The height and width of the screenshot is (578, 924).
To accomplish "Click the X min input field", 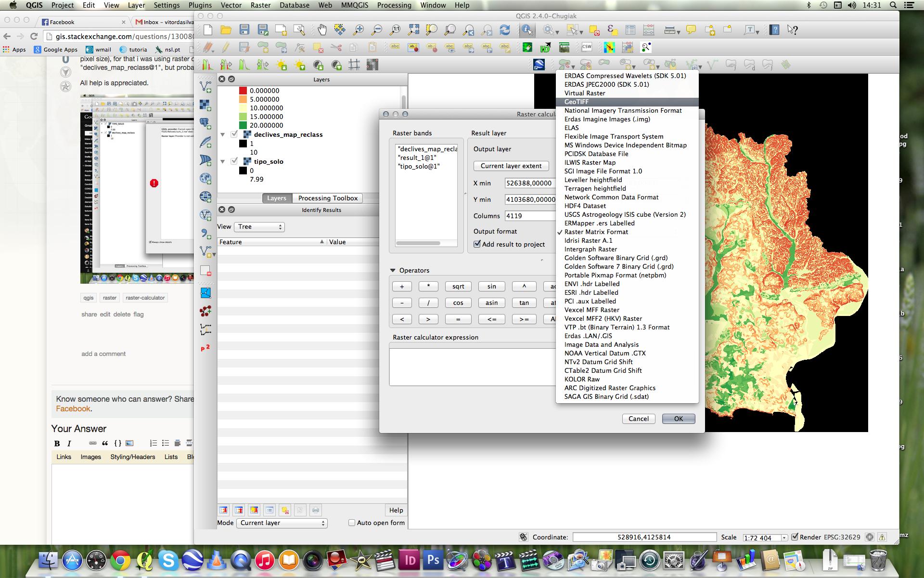I will 530,183.
